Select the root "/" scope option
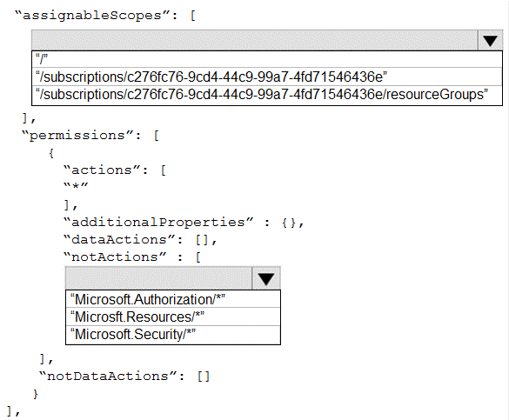The width and height of the screenshot is (509, 420). point(267,59)
